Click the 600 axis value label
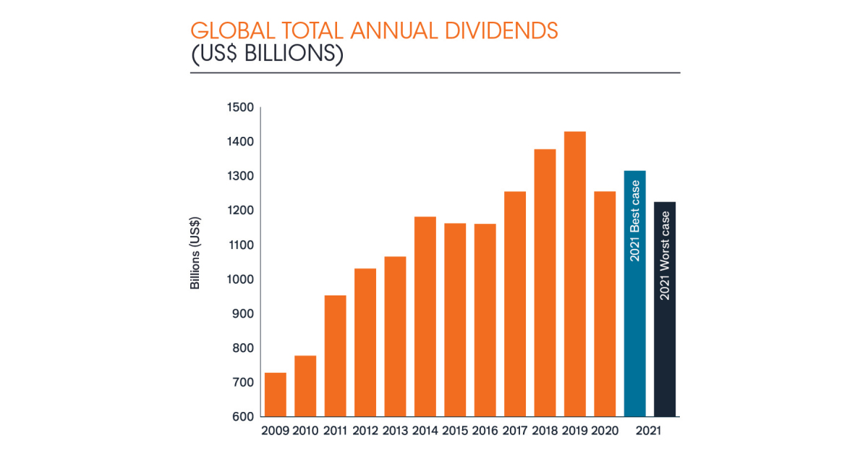Viewport: 868px width, 454px height. coord(240,417)
